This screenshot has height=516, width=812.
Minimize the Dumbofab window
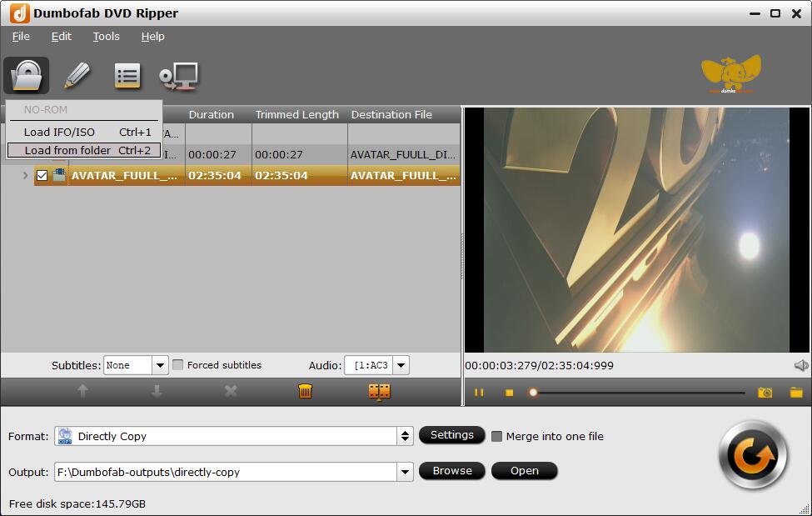click(x=755, y=14)
